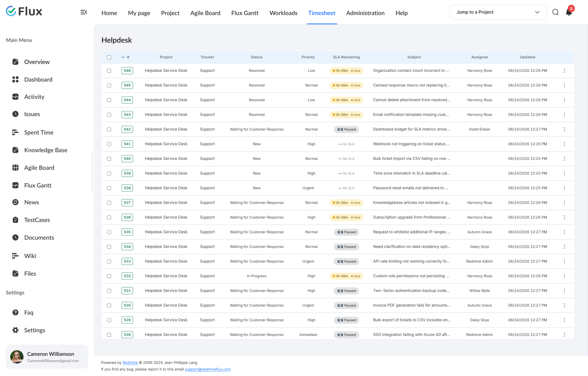Expand the Jump to a Project dropdown
This screenshot has width=588, height=376.
pos(498,12)
